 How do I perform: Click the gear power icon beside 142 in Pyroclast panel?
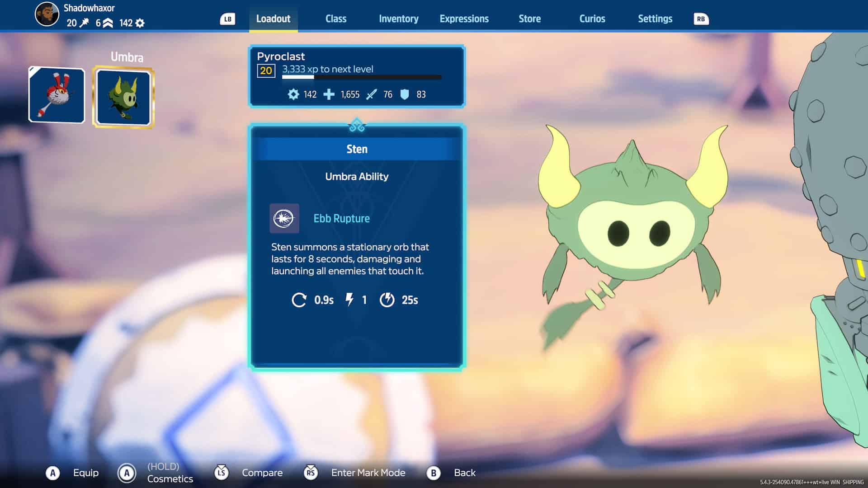(293, 94)
